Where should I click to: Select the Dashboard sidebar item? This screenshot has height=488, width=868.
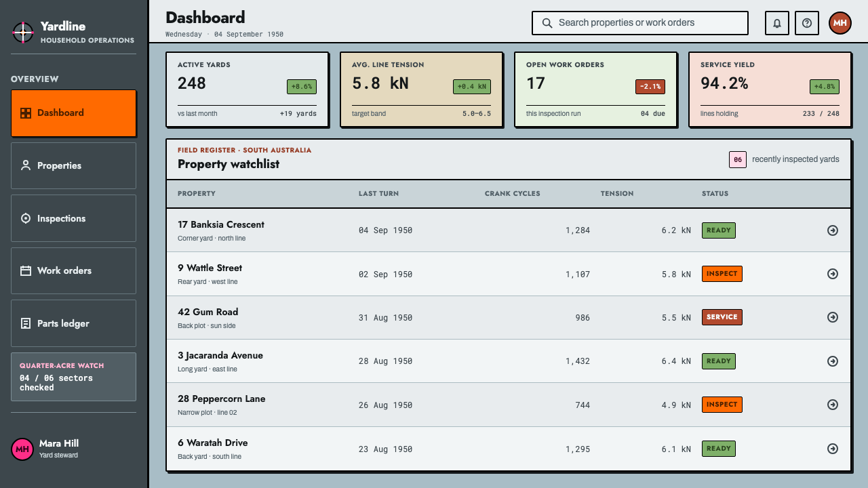click(x=73, y=113)
